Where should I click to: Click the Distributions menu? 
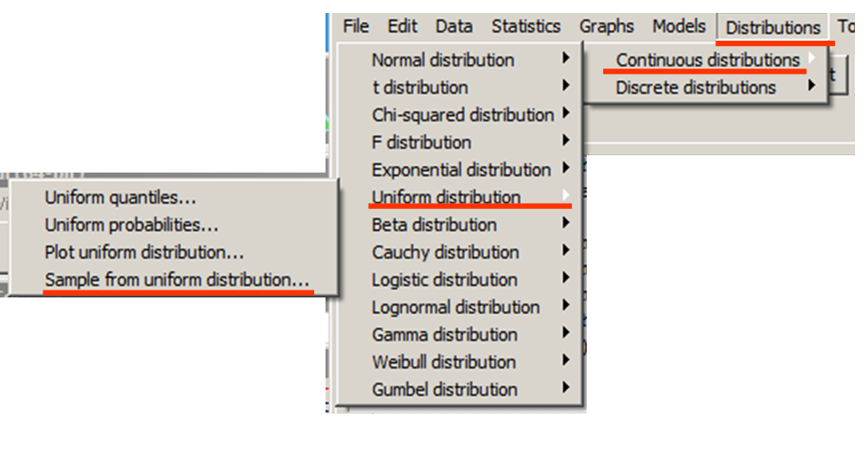coord(773,28)
